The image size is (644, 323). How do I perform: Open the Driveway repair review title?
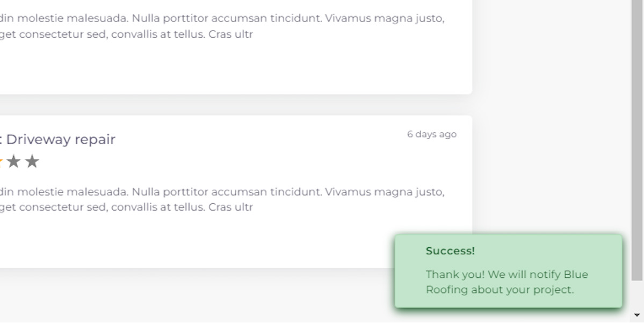[x=57, y=139]
